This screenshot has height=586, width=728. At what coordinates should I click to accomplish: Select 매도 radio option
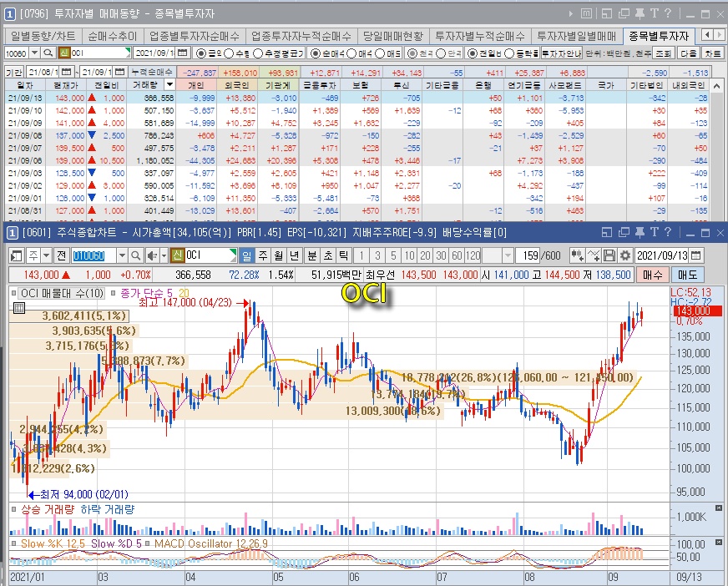tap(379, 53)
